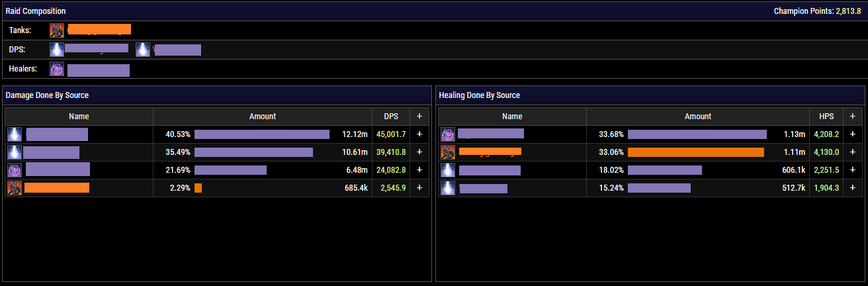Click the orange 1.11m healing amount bar
The width and height of the screenshot is (868, 286).
click(x=696, y=152)
